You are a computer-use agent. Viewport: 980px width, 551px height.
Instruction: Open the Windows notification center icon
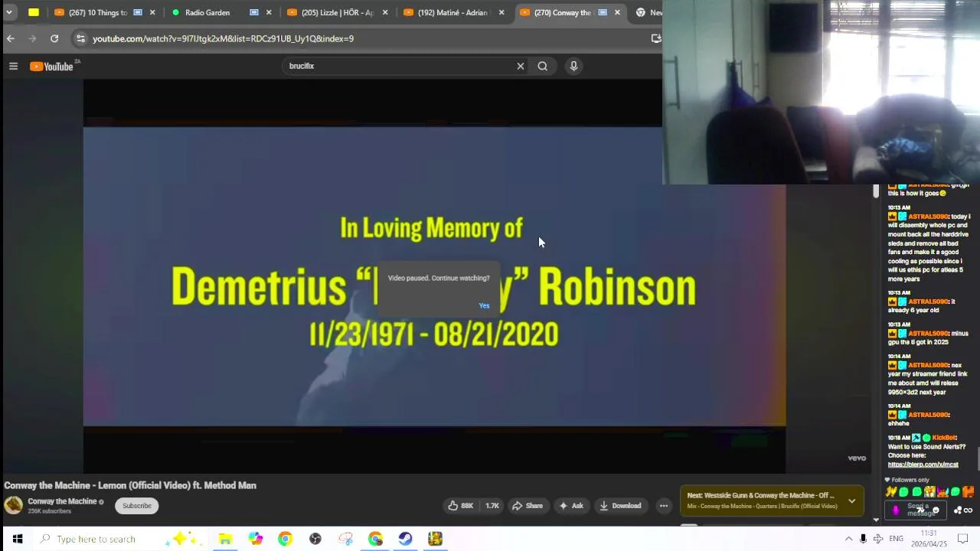tap(963, 539)
